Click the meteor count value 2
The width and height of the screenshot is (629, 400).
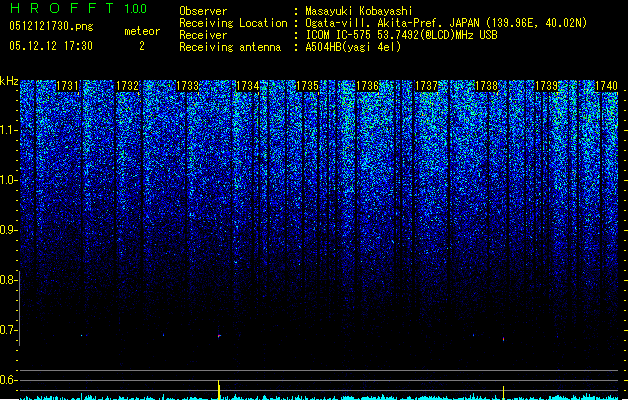pos(142,46)
